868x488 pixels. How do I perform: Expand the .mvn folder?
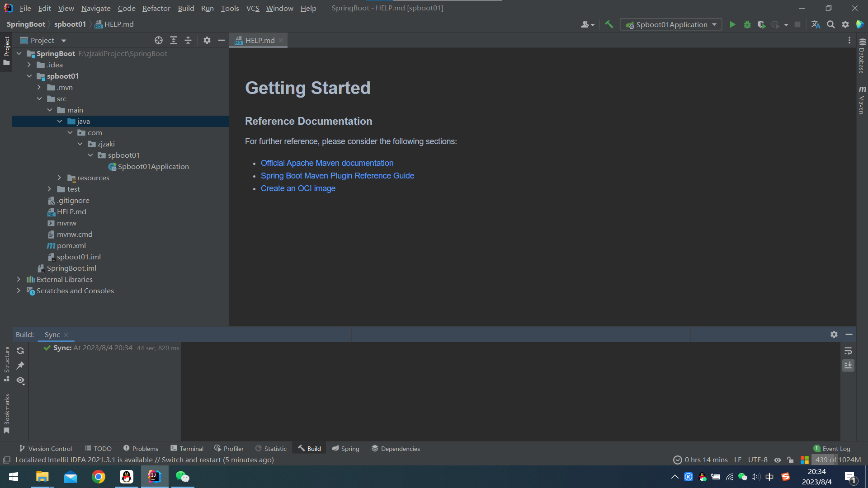pos(39,87)
